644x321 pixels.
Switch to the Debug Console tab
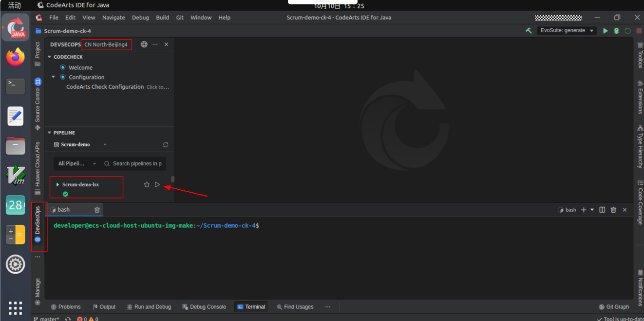pyautogui.click(x=204, y=307)
